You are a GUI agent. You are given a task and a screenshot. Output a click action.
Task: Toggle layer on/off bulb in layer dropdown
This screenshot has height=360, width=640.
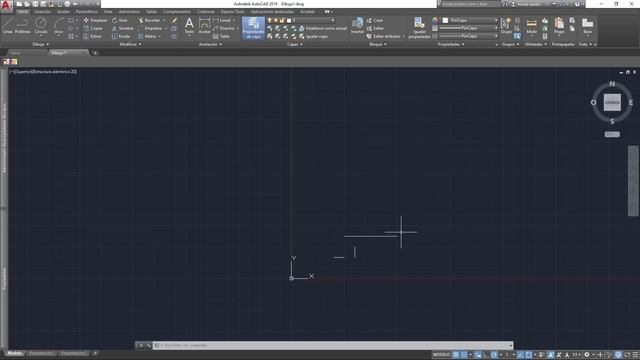(269, 20)
